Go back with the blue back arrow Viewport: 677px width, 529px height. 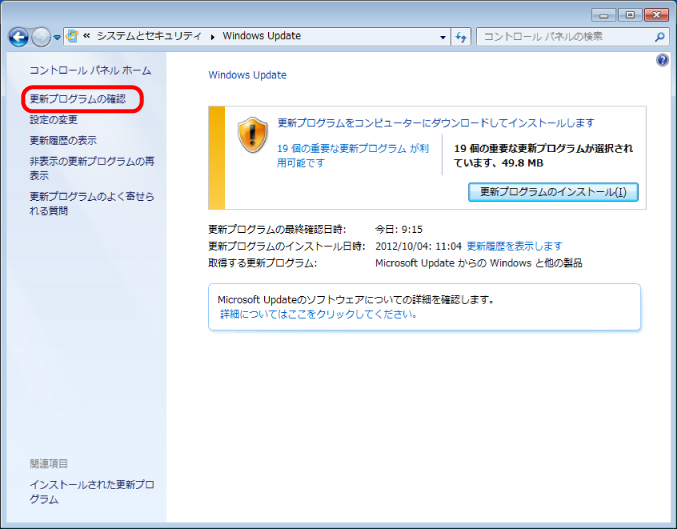point(19,37)
